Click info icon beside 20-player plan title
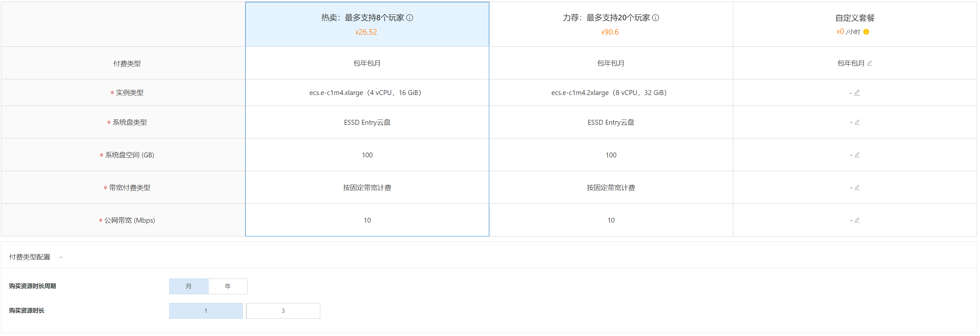 656,18
